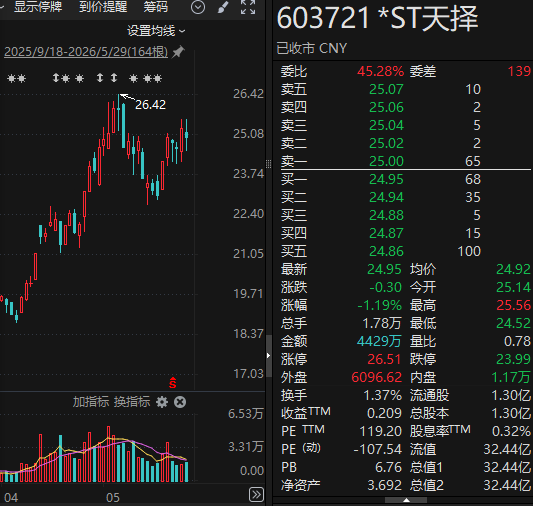Image resolution: width=533 pixels, height=506 pixels.
Task: Select the brush drawing tool icon
Action: click(x=223, y=7)
